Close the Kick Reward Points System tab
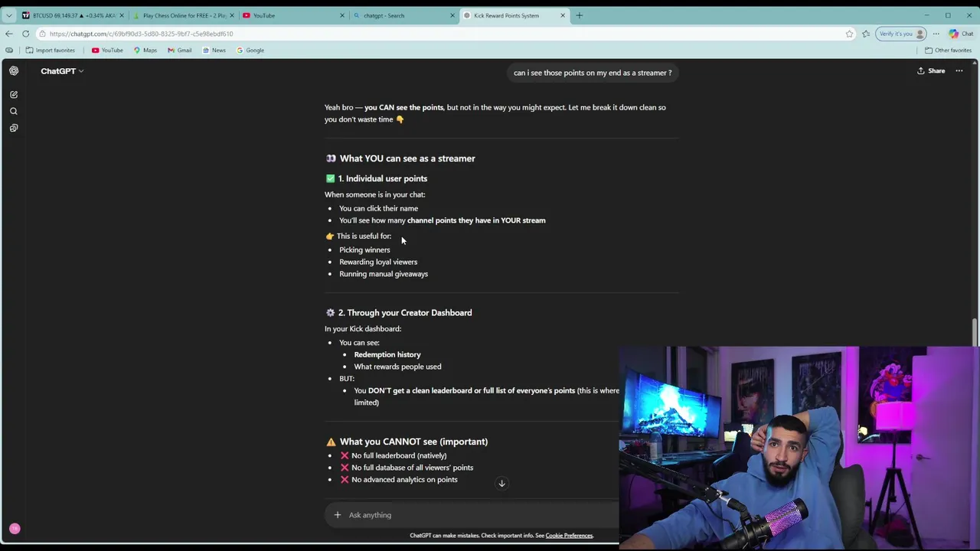The image size is (980, 551). coord(563,15)
